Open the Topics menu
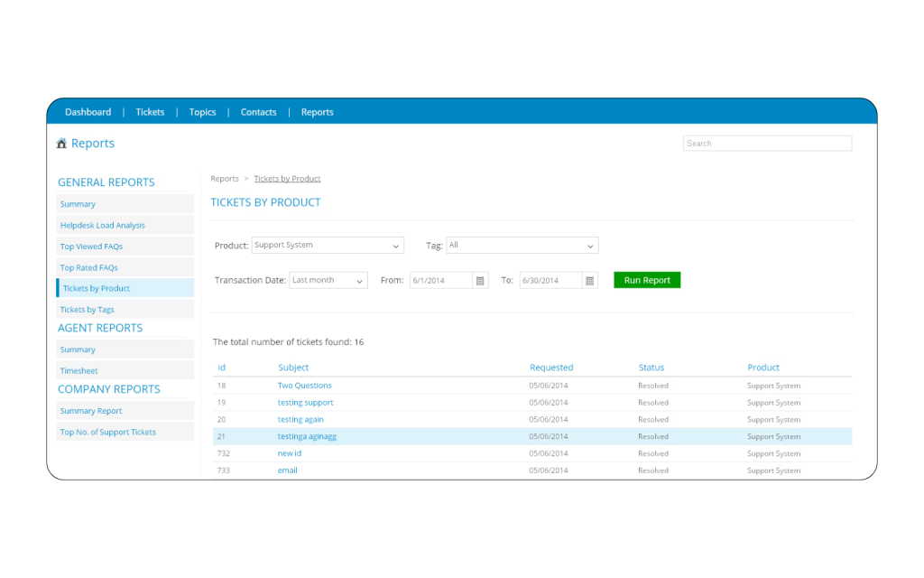 [x=202, y=111]
